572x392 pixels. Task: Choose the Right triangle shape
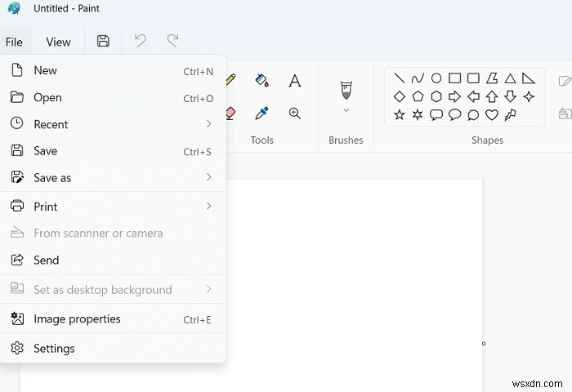coord(529,78)
